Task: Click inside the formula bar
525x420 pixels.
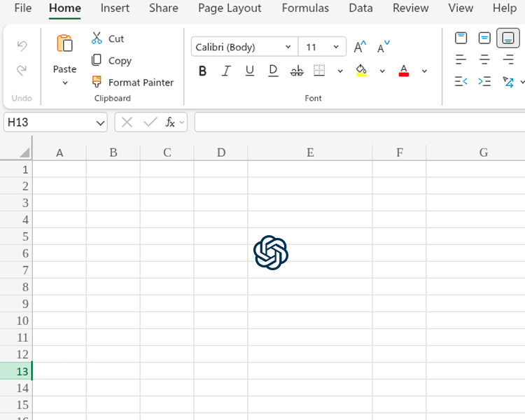Action: point(360,122)
